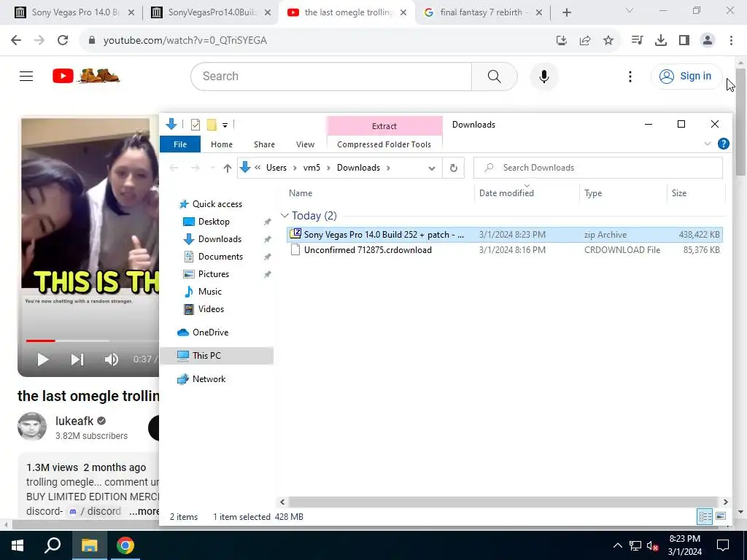Select the Extract contextual tab
The width and height of the screenshot is (747, 560).
pyautogui.click(x=384, y=126)
